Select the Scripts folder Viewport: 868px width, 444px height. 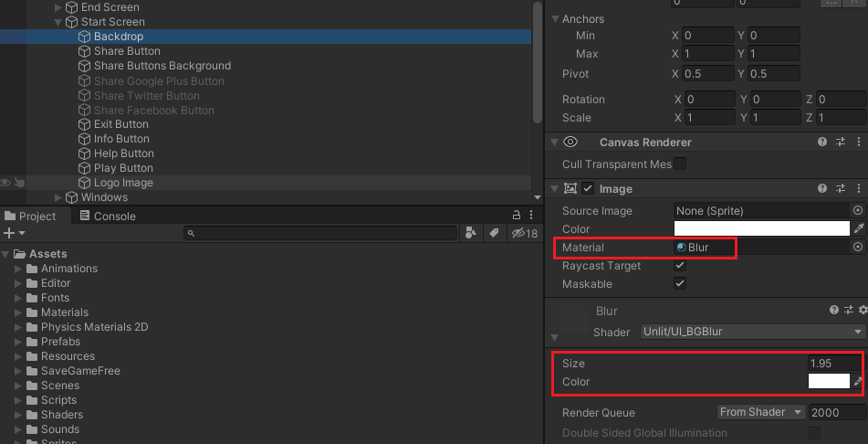[58, 400]
